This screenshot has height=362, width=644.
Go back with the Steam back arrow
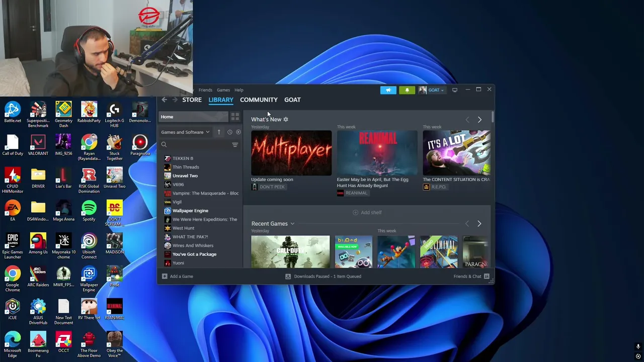[x=165, y=100]
